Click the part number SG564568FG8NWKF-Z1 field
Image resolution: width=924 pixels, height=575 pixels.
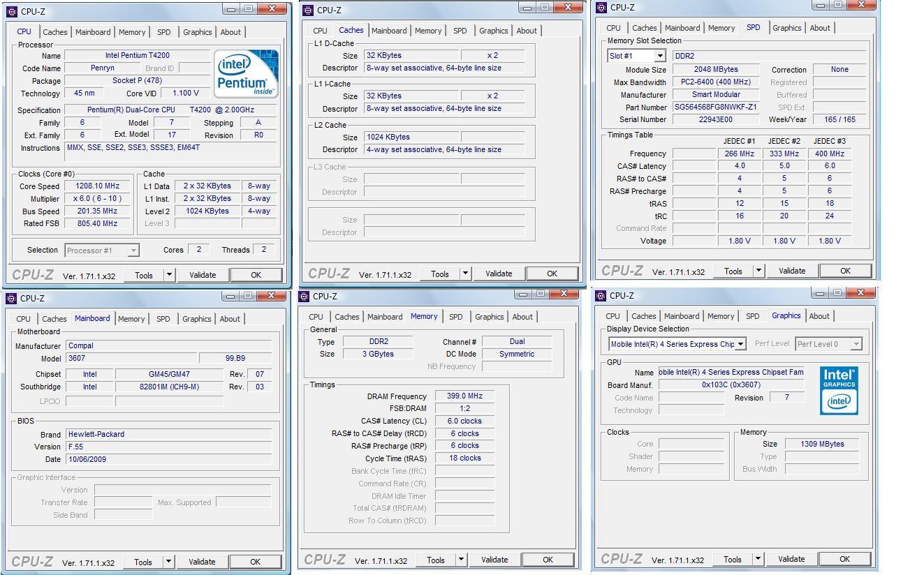pyautogui.click(x=715, y=107)
